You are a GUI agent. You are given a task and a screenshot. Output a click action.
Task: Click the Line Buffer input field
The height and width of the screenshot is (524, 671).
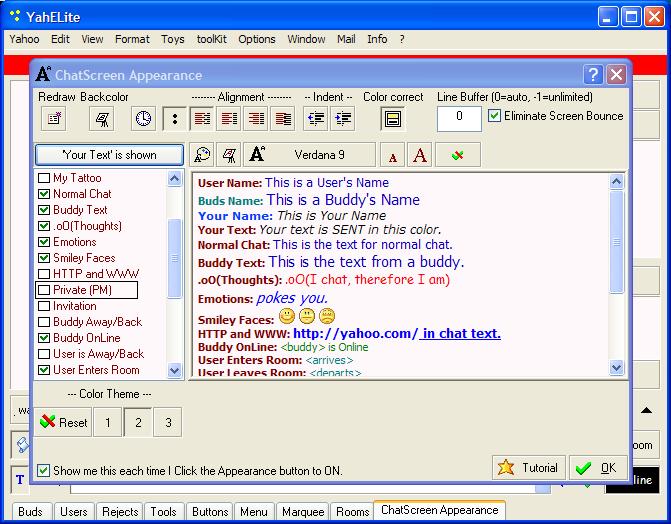click(459, 118)
